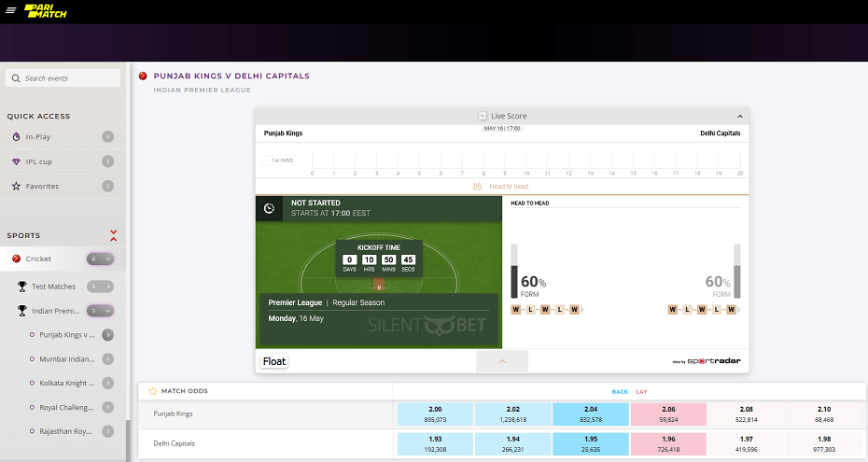Open Royal Challengers match arrow

(x=108, y=407)
